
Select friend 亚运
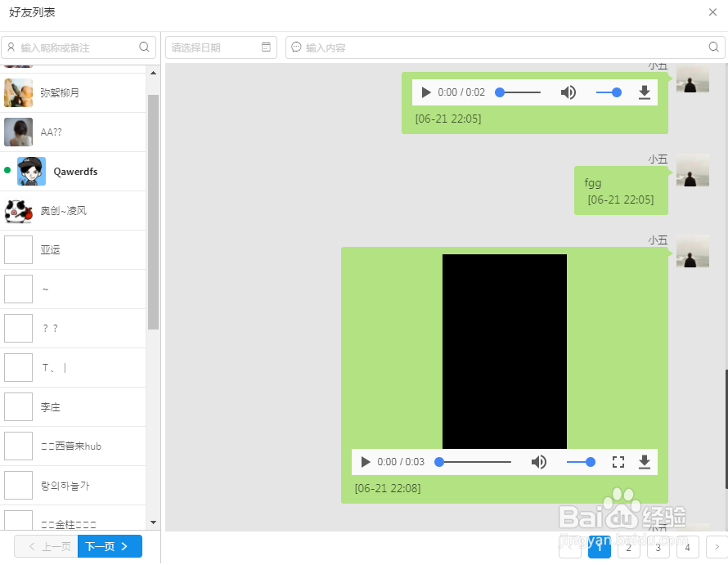tap(74, 249)
